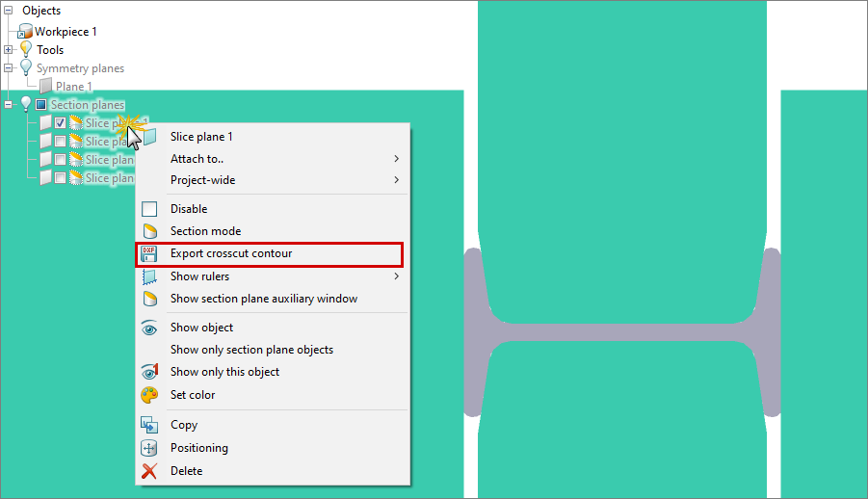The width and height of the screenshot is (868, 499).
Task: Click the Export crosscut contour DXF icon
Action: [149, 254]
